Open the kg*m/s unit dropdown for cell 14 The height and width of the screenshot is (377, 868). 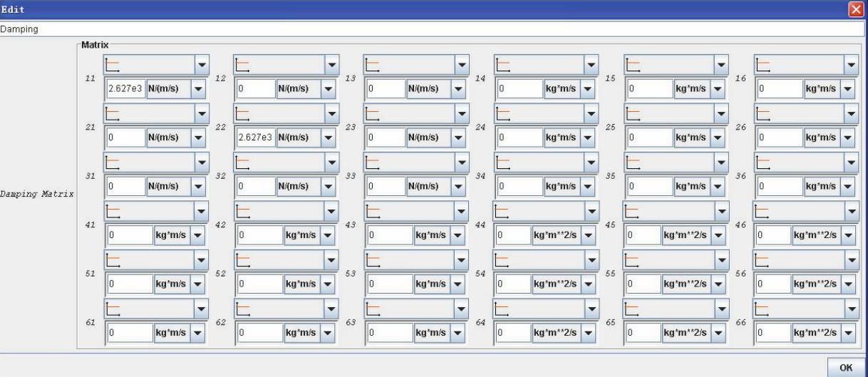(590, 89)
